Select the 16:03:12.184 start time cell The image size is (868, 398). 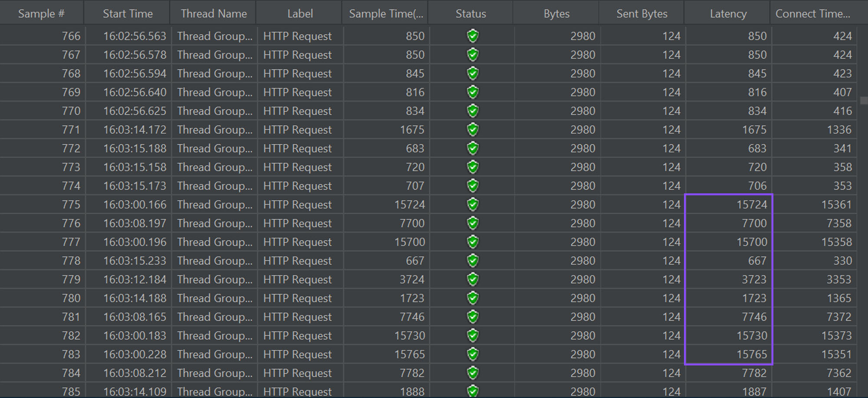135,279
